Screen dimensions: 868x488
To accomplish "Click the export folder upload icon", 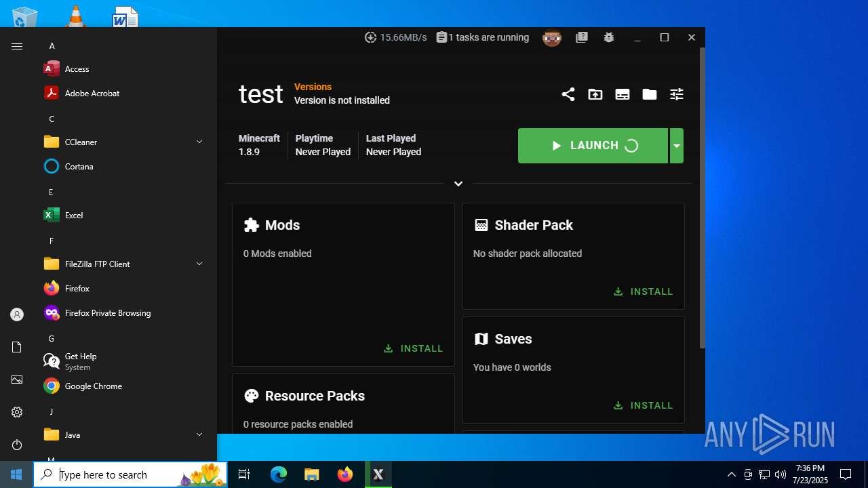I will tap(595, 94).
